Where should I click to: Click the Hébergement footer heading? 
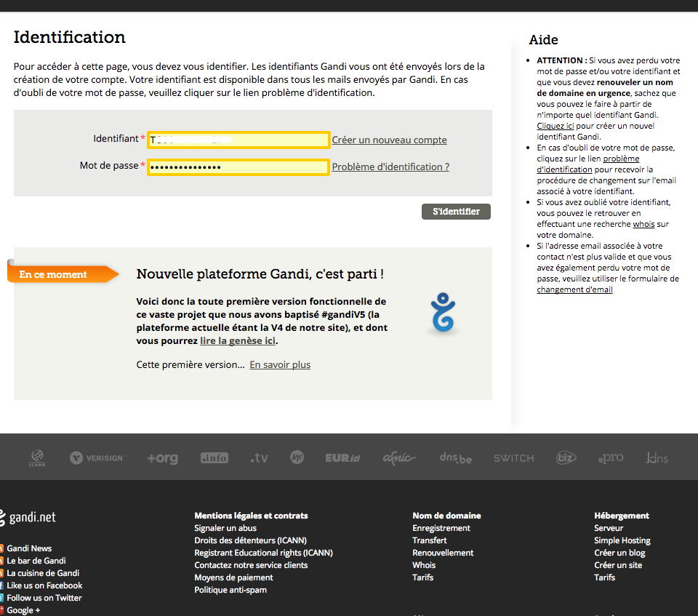[622, 516]
